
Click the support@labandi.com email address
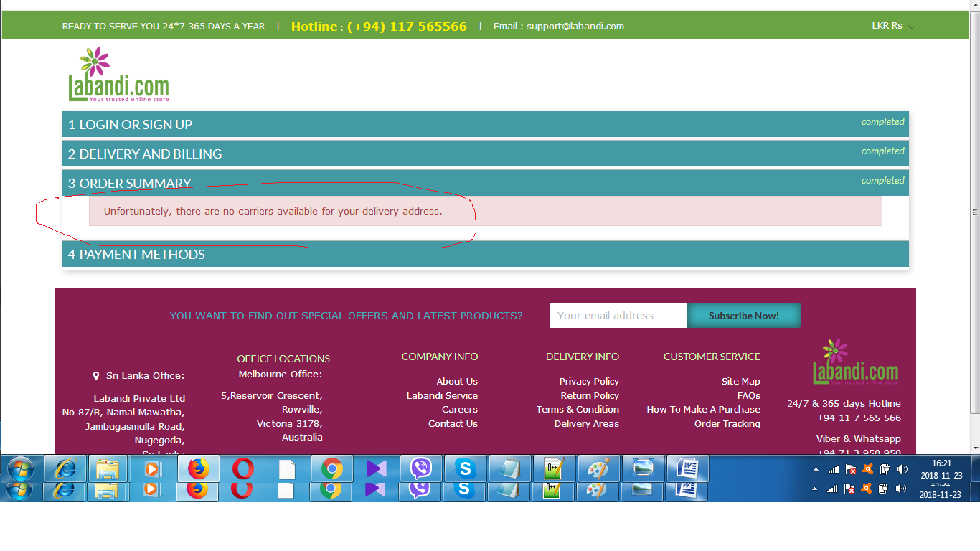point(575,26)
